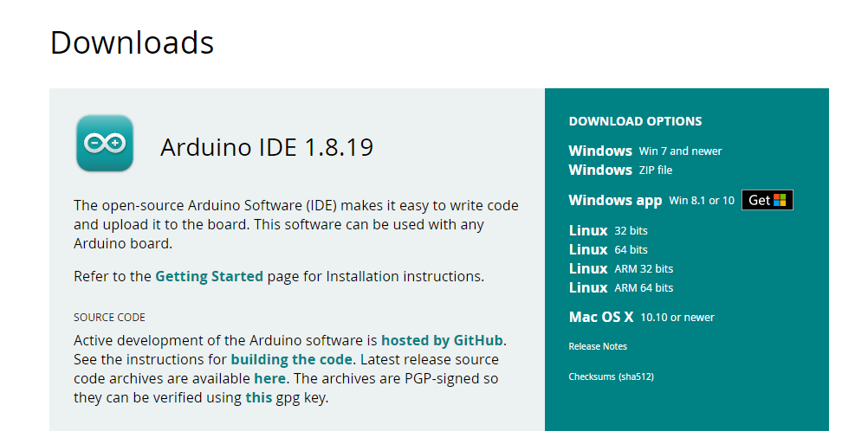Viewport: 868px width, 444px height.
Task: Click the Downloads page heading
Action: (x=132, y=42)
